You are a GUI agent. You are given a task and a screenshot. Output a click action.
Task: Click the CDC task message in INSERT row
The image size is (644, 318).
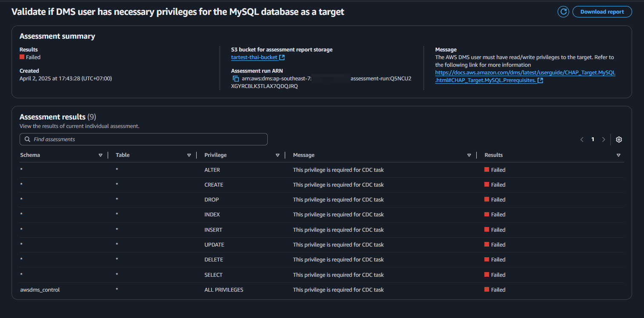(338, 230)
